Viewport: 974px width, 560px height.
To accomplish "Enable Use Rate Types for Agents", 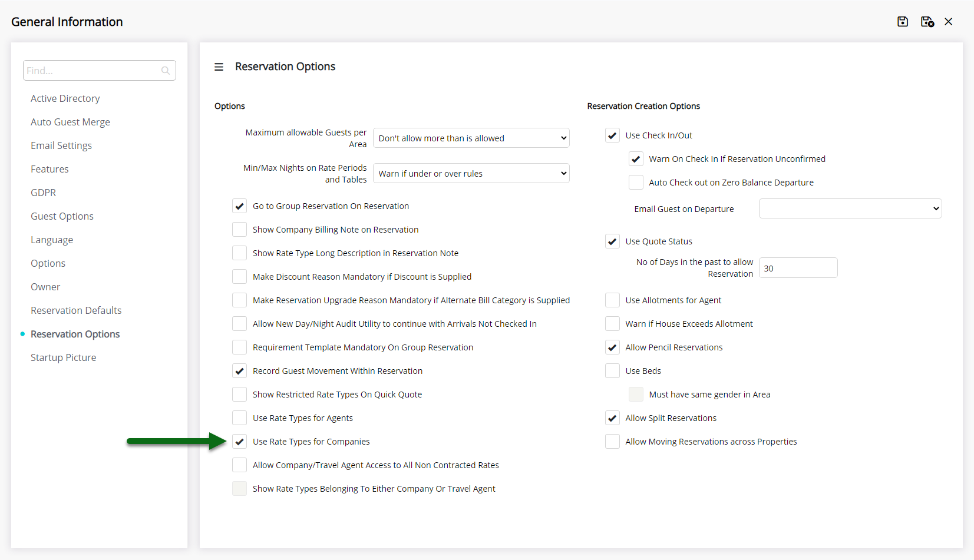I will pos(239,418).
